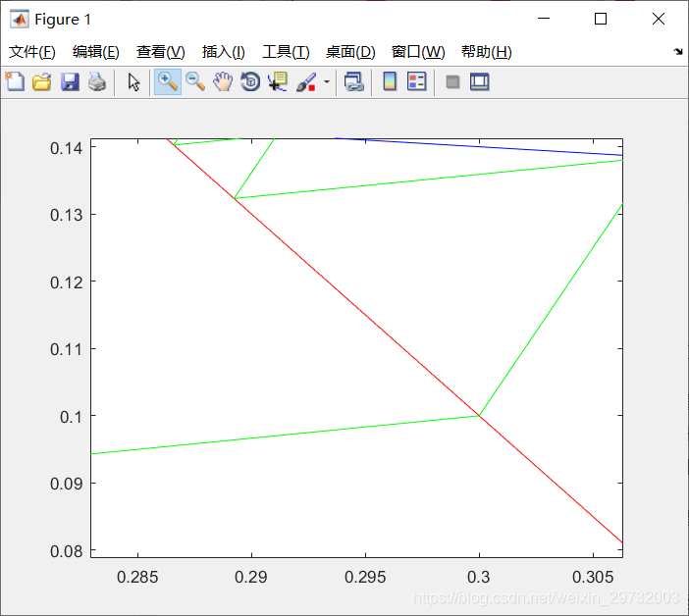Viewport: 689px width, 616px height.
Task: Click the x-axis tick label 0.305
Action: point(593,577)
